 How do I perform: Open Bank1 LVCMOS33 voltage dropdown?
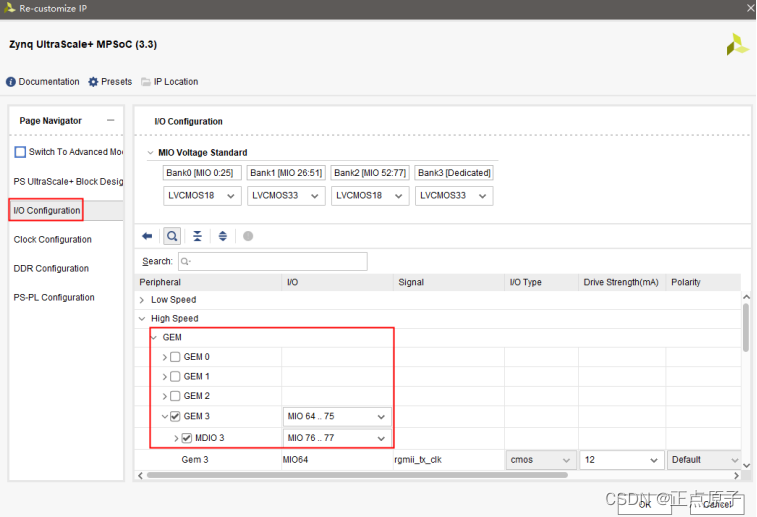pos(286,196)
